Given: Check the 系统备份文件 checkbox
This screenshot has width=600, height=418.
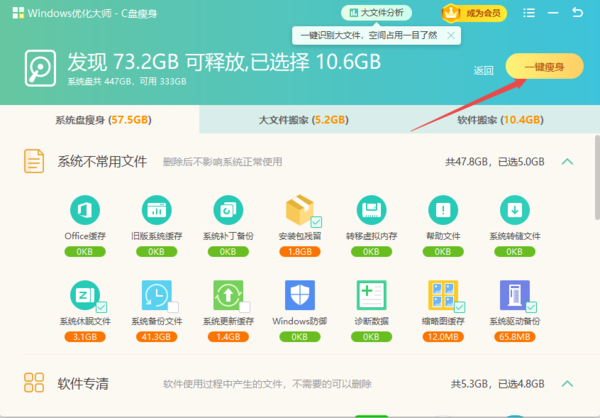Looking at the screenshot, I should [173, 306].
